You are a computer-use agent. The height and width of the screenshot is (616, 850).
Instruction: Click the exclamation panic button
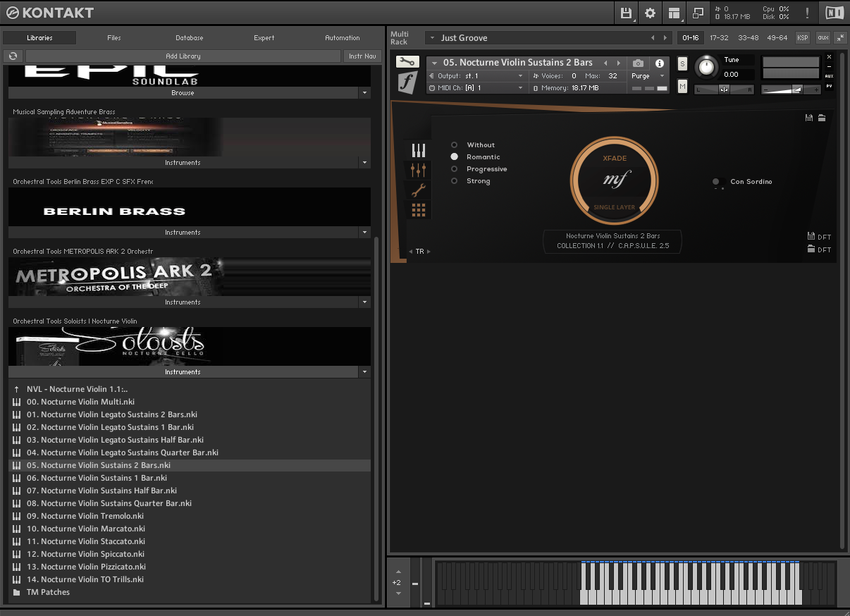point(807,13)
